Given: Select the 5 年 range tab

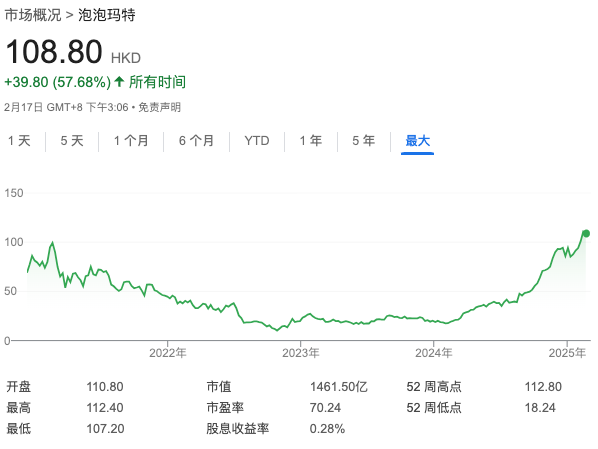Looking at the screenshot, I should click(363, 141).
